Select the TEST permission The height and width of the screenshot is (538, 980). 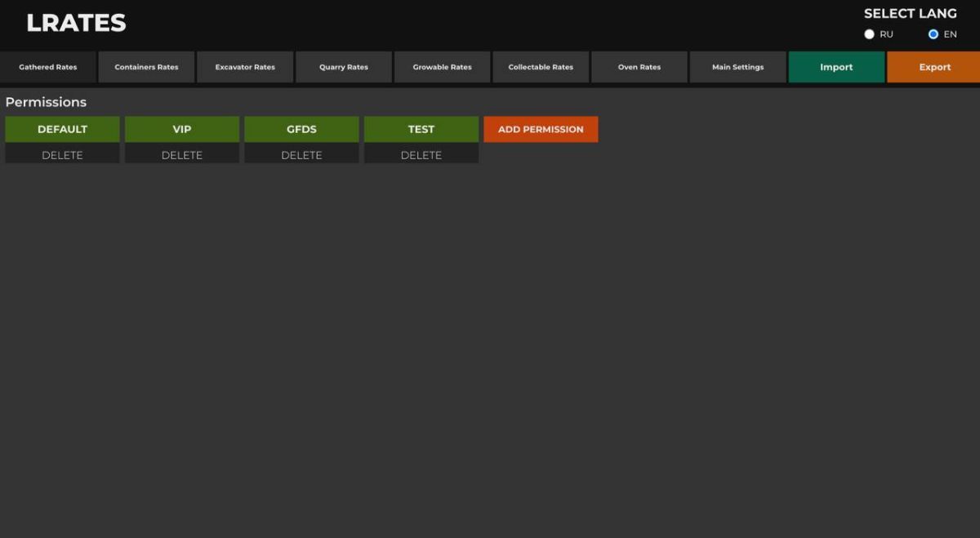[x=421, y=129]
